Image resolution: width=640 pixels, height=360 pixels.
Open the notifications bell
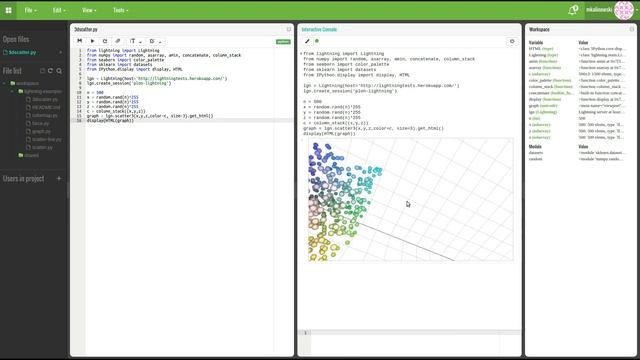573,10
